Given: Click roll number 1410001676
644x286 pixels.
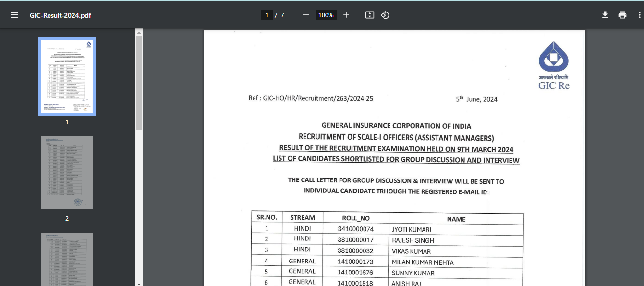Looking at the screenshot, I should point(355,273).
